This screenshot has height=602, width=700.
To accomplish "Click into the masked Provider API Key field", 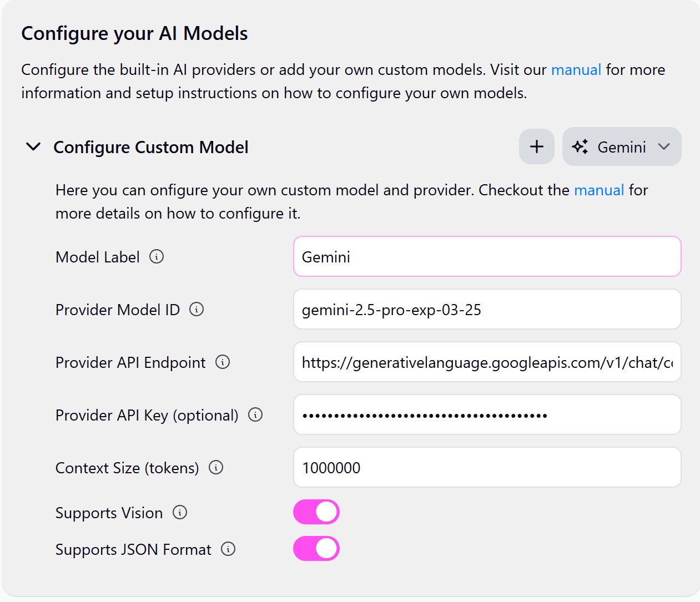I will (x=487, y=414).
